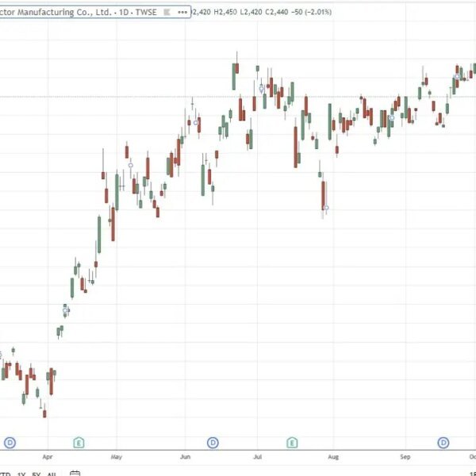Open the go-to-date calendar icon
The height and width of the screenshot is (476, 476).
75,474
